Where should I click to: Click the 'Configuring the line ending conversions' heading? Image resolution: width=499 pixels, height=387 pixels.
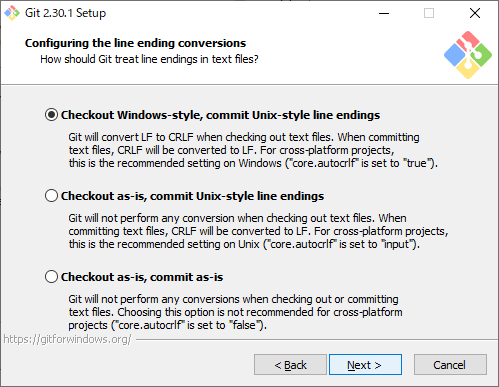(x=135, y=43)
